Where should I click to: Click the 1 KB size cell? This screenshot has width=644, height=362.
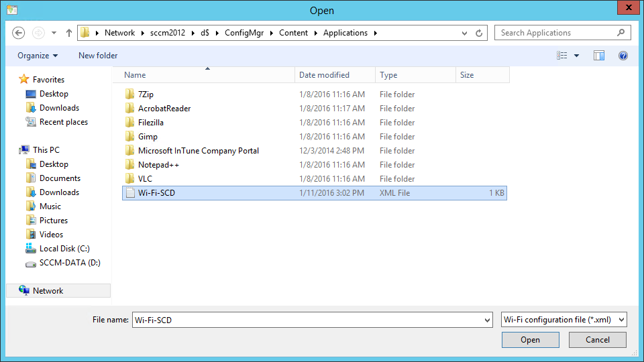[496, 193]
